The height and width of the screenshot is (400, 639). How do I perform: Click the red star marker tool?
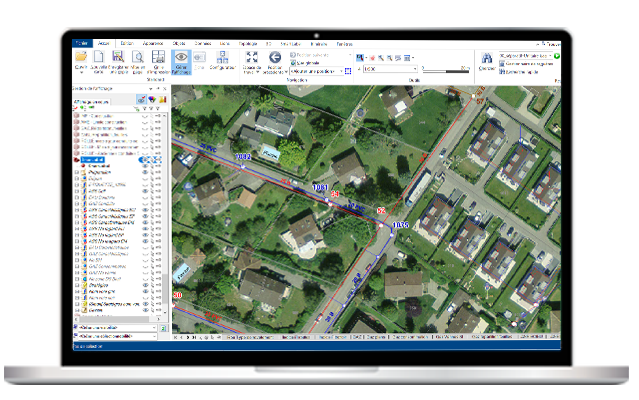pyautogui.click(x=372, y=58)
